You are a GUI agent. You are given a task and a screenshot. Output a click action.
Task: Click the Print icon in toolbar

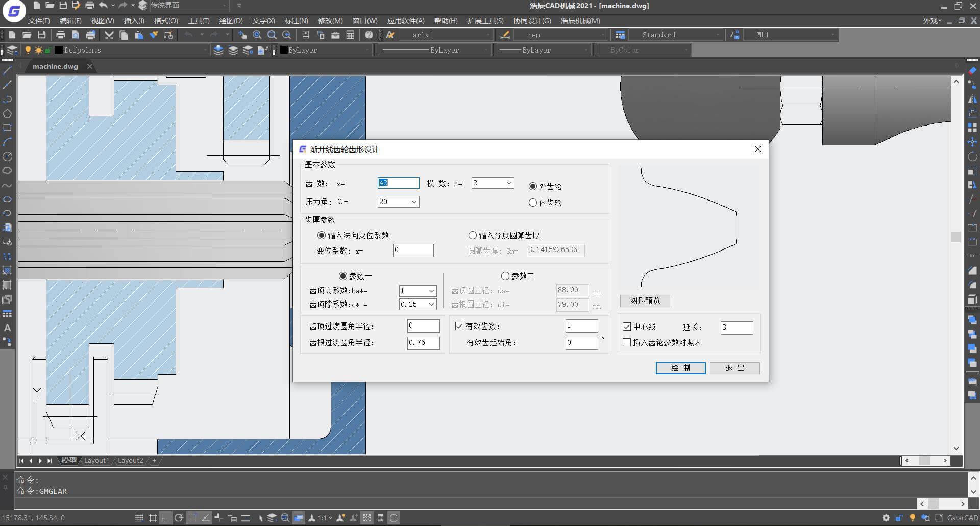coord(60,35)
